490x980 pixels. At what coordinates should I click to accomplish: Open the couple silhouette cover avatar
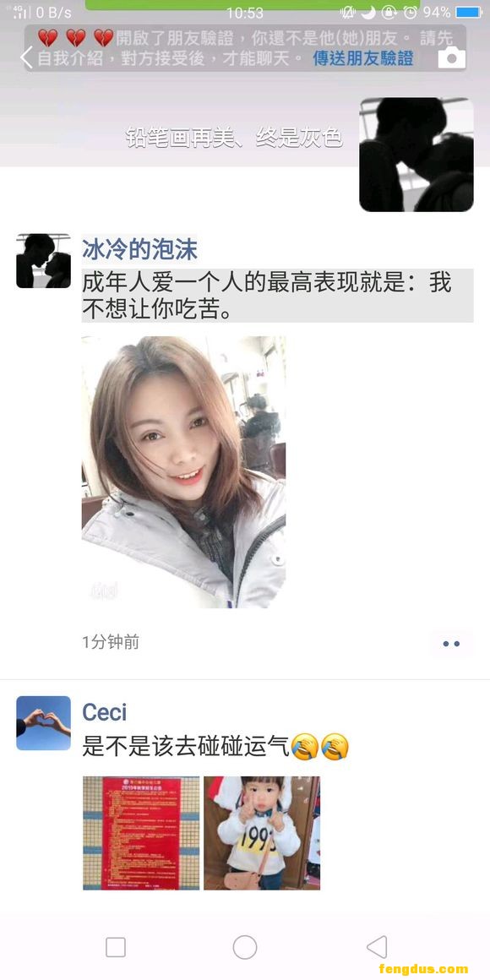416,155
